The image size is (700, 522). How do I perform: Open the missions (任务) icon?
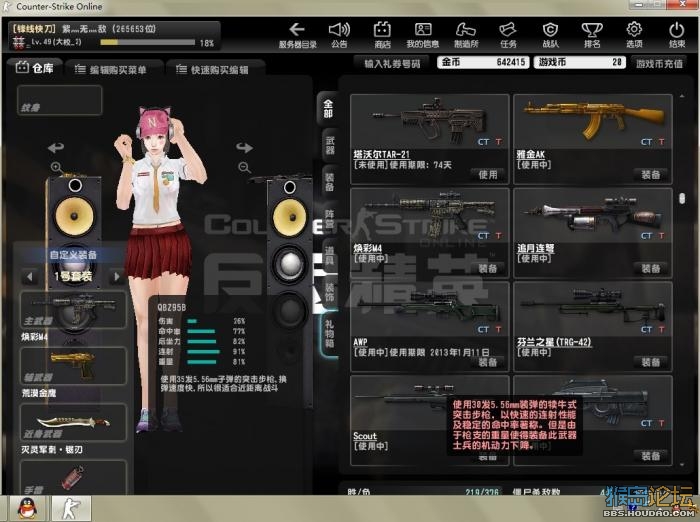(x=508, y=35)
